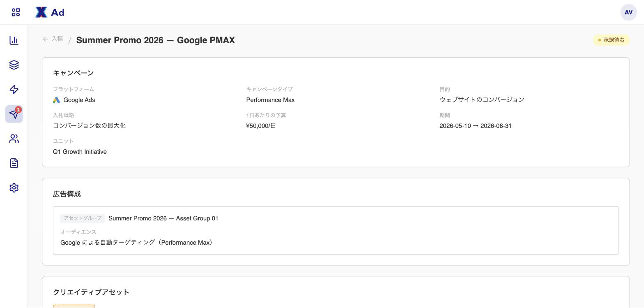Open the app grid launcher icon
The width and height of the screenshot is (644, 308).
coord(16,12)
